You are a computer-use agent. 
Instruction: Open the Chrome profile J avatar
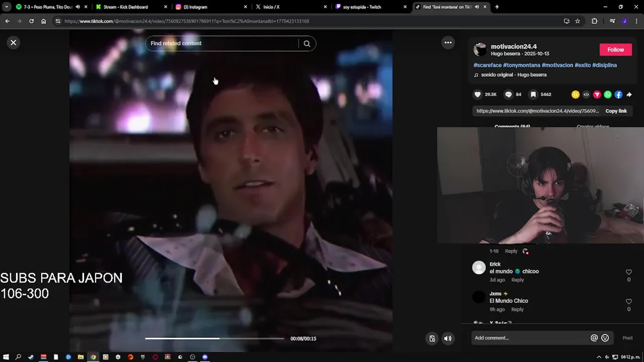624,21
